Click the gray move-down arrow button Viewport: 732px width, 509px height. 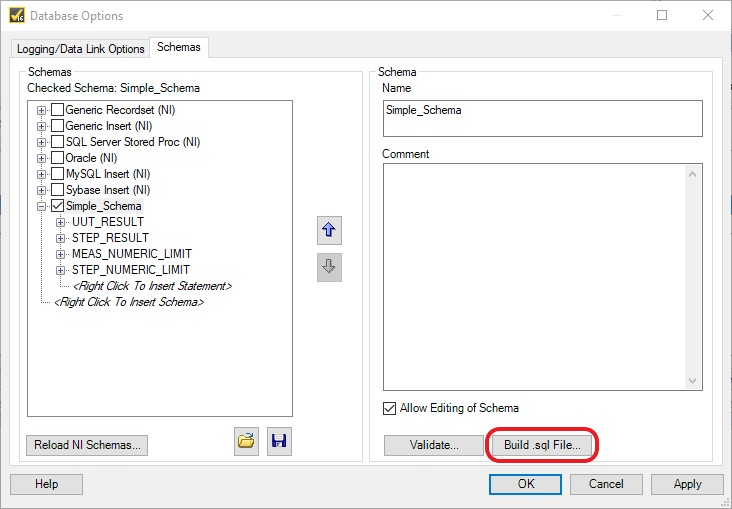tap(329, 267)
